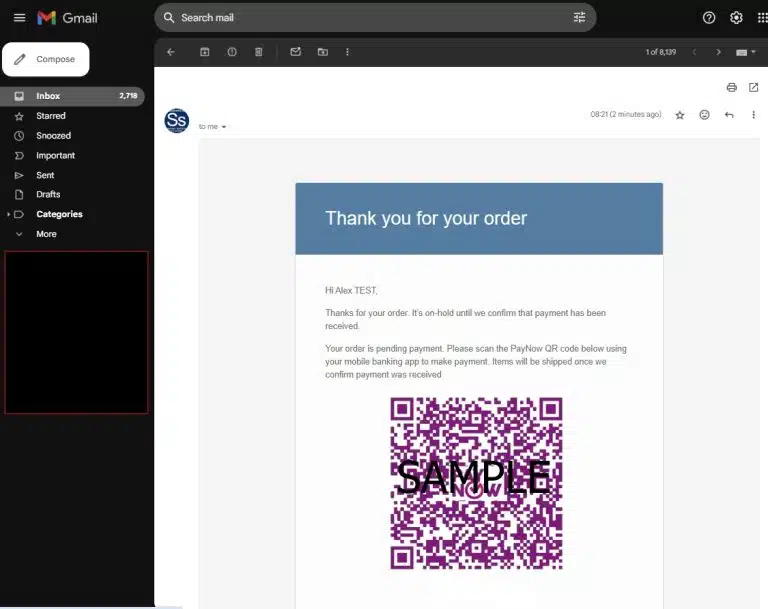Click the sender Ss avatar
This screenshot has height=609, width=768.
(x=177, y=121)
